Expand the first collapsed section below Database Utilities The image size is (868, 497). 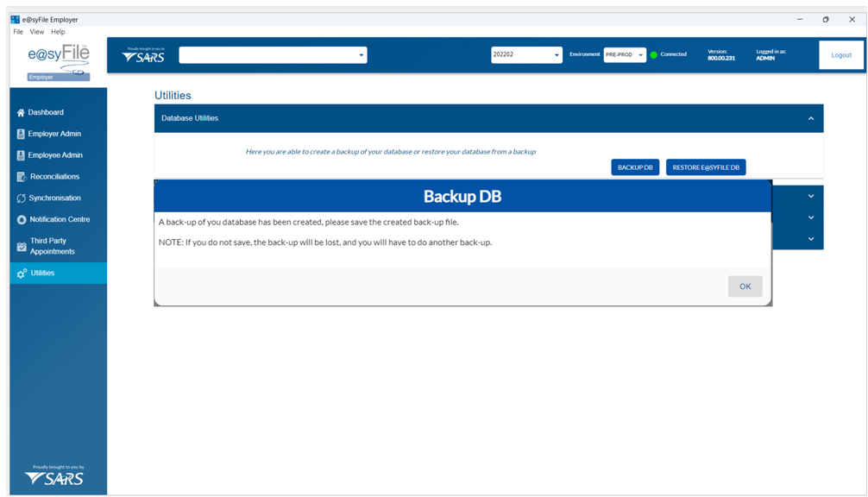point(811,196)
